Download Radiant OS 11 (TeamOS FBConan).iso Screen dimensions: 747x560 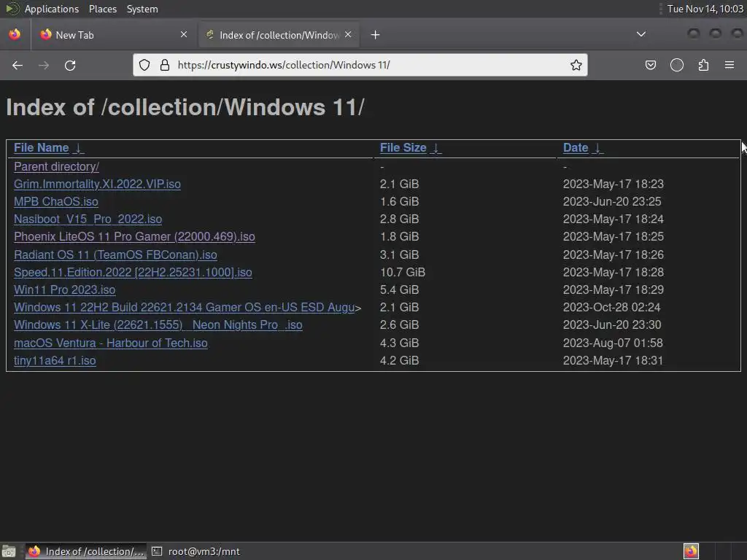(115, 254)
